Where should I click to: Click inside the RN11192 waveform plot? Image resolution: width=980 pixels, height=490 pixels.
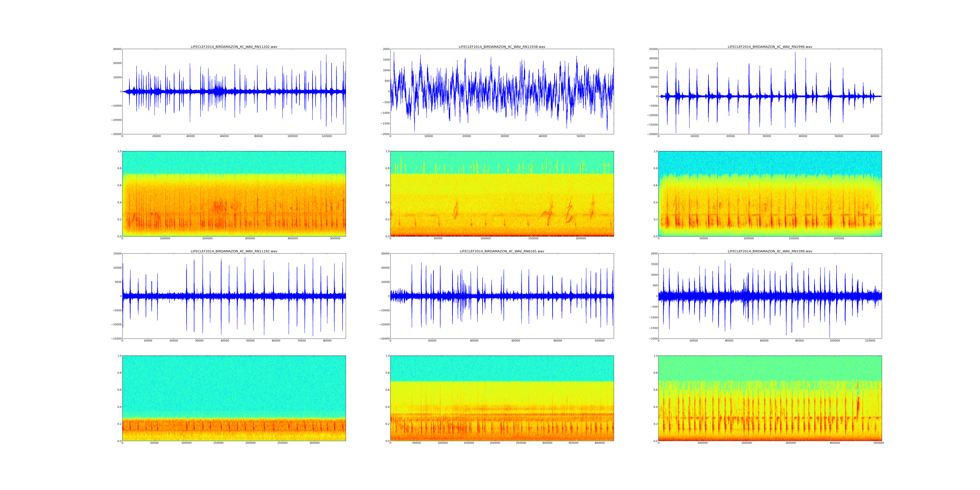click(x=234, y=296)
